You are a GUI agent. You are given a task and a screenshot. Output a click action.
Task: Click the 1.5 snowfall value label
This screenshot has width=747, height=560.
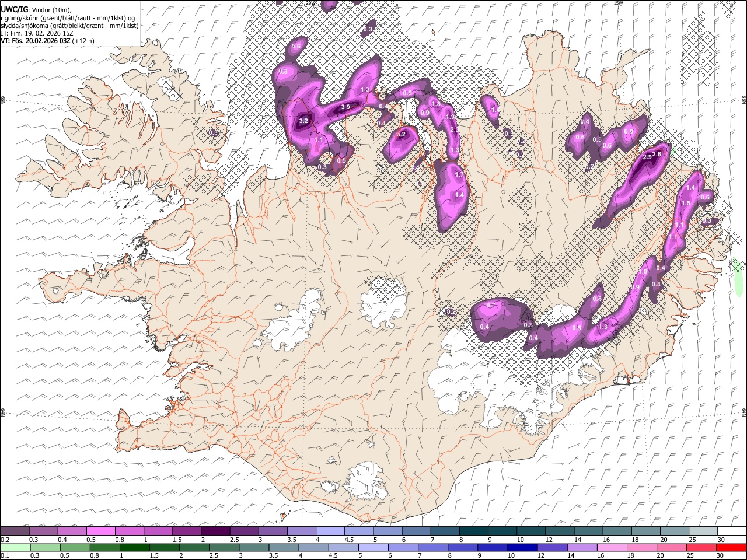[x=686, y=203]
